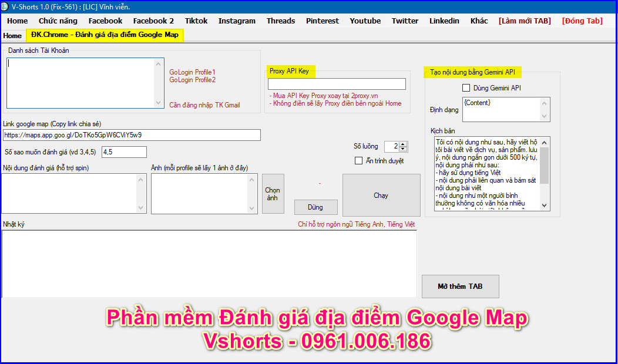Click the Kịch bản scrollbar thumb
Image resolution: width=618 pixels, height=364 pixels.
545,166
